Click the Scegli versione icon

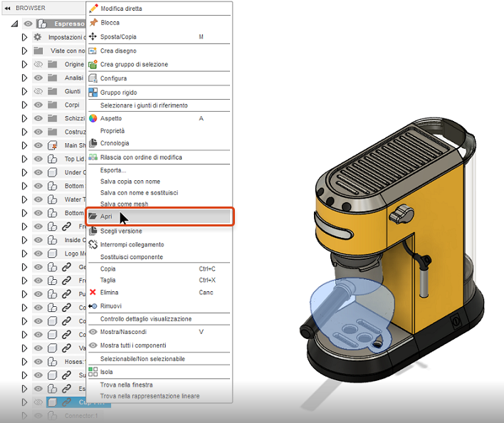93,231
